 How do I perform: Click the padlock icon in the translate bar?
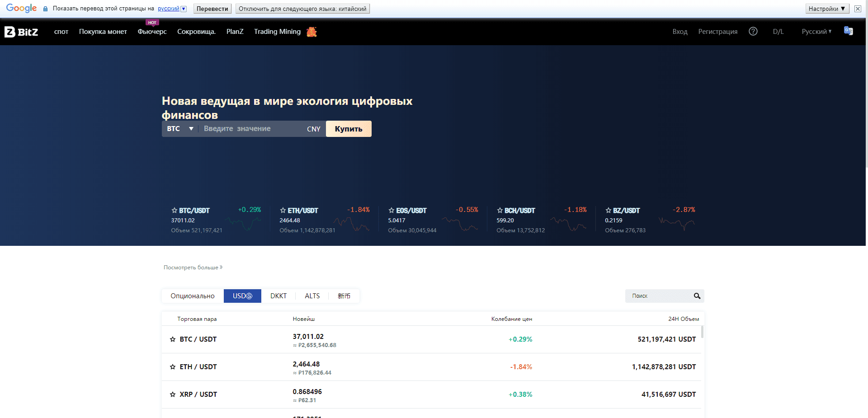click(x=45, y=9)
